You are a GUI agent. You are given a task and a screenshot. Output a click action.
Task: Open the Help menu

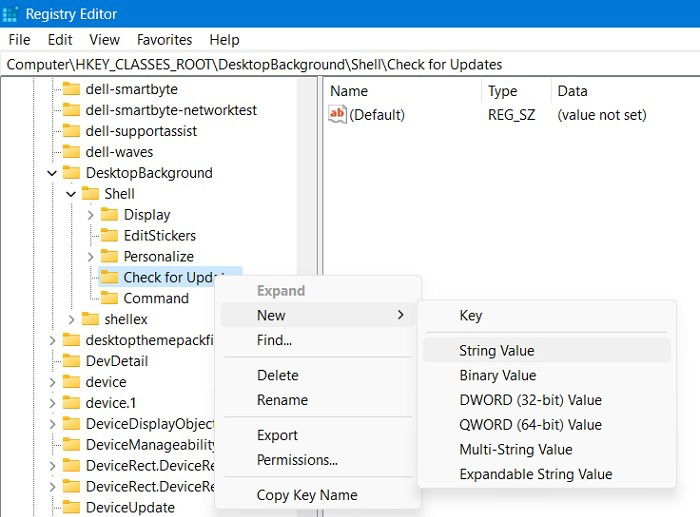[224, 40]
